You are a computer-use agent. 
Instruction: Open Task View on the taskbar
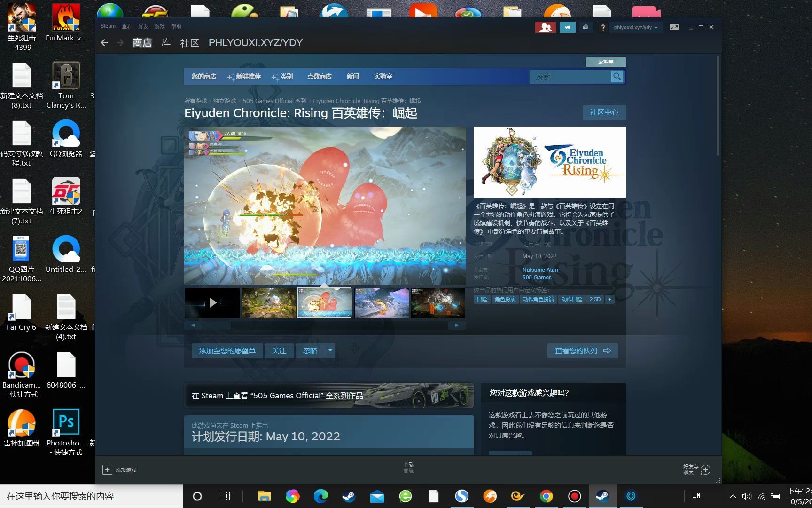click(226, 496)
